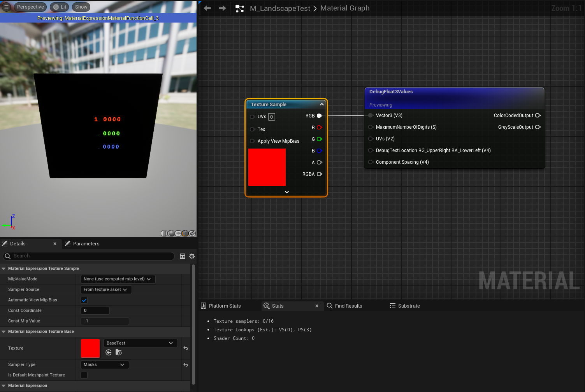Switch to the Parameters tab

coord(86,244)
